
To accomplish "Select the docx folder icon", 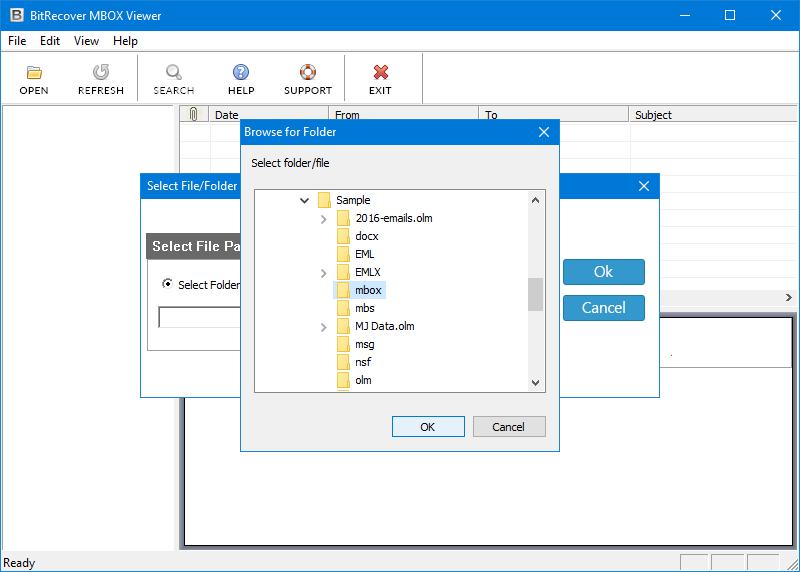I will (x=343, y=236).
